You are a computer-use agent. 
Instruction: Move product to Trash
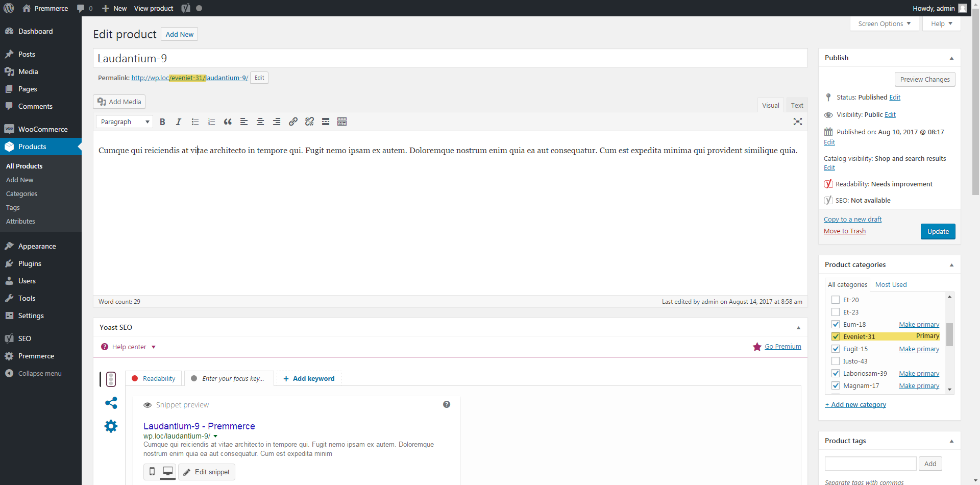coord(844,231)
